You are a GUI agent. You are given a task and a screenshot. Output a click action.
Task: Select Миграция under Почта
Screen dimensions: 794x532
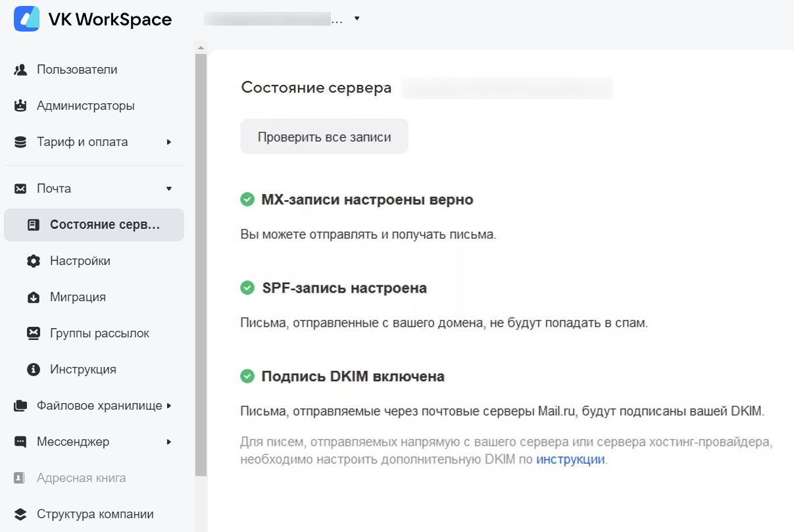93,297
